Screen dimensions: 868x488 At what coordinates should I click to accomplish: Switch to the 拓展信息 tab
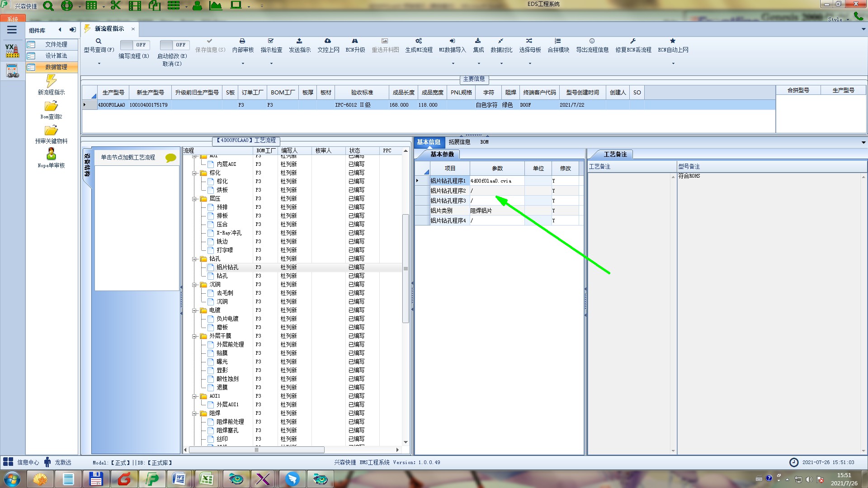pyautogui.click(x=459, y=142)
